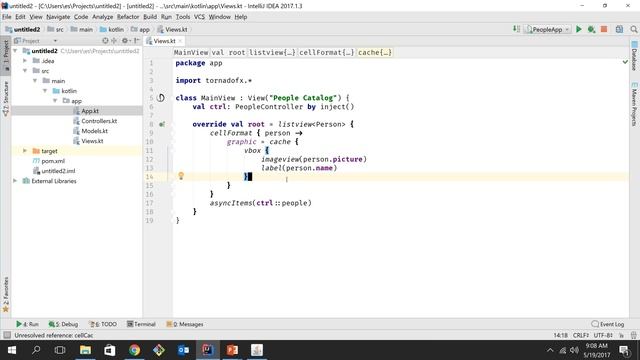The width and height of the screenshot is (640, 360).
Task: Open Search Everywhere magnifier icon
Action: (x=633, y=29)
